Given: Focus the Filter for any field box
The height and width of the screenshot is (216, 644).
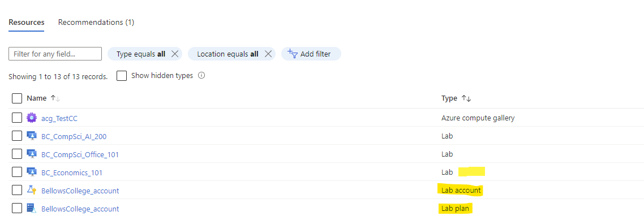Looking at the screenshot, I should [55, 54].
